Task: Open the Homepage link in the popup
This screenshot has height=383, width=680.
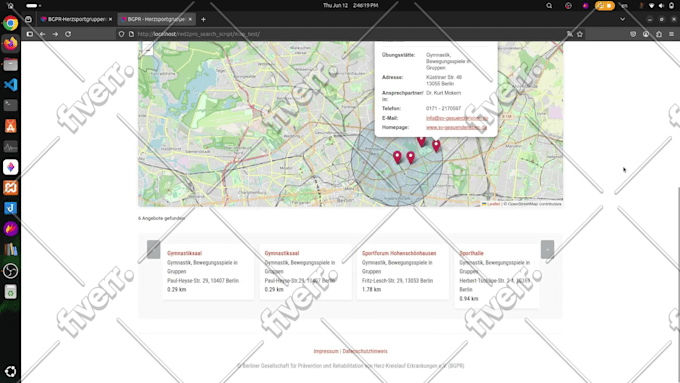Action: click(456, 128)
